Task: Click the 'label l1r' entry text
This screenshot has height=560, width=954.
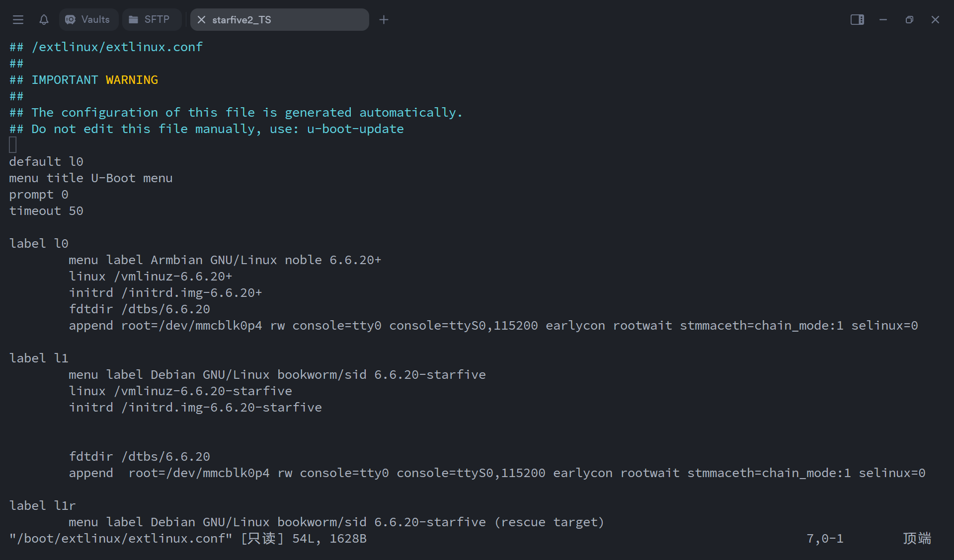Action: click(x=42, y=506)
